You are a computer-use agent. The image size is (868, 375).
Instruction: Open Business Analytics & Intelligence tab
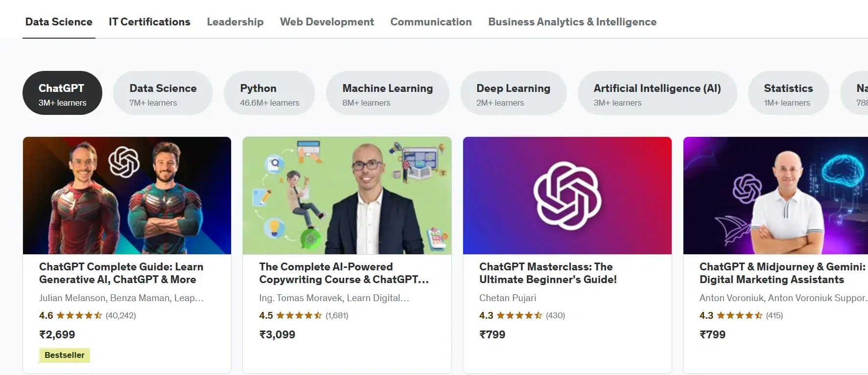(572, 22)
